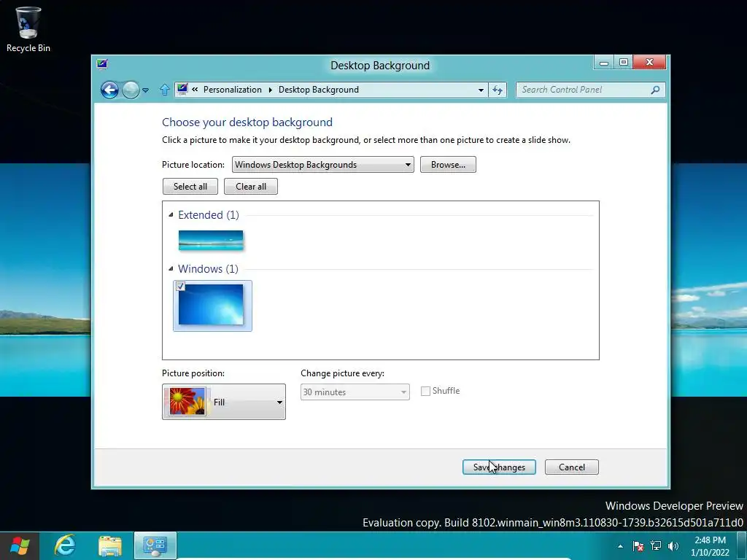Click the Clear all button
The height and width of the screenshot is (560, 747).
point(251,186)
